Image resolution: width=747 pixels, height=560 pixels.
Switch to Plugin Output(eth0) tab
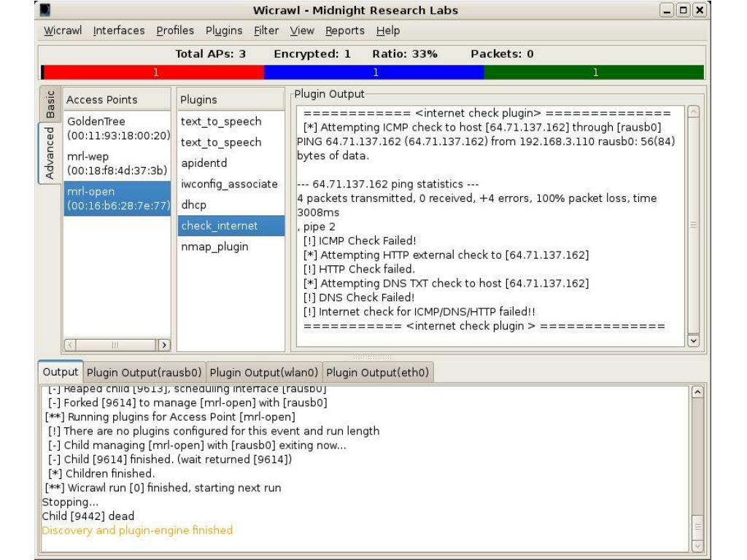(378, 373)
